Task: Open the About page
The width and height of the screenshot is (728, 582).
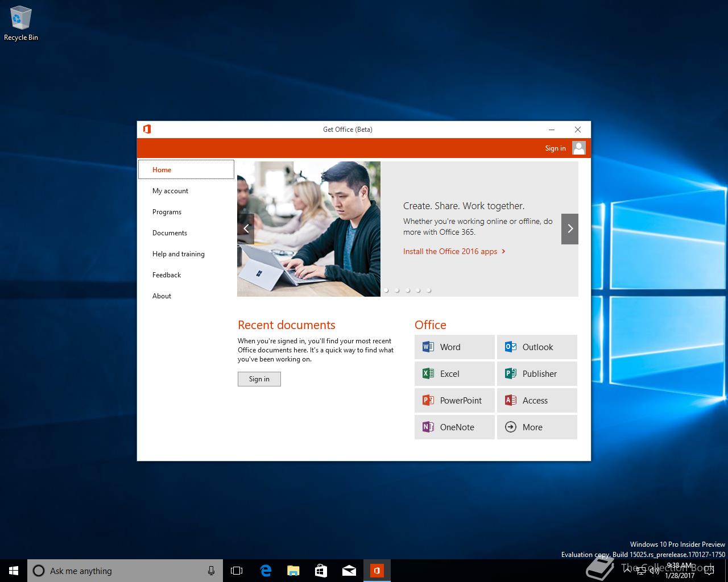Action: pyautogui.click(x=186, y=296)
